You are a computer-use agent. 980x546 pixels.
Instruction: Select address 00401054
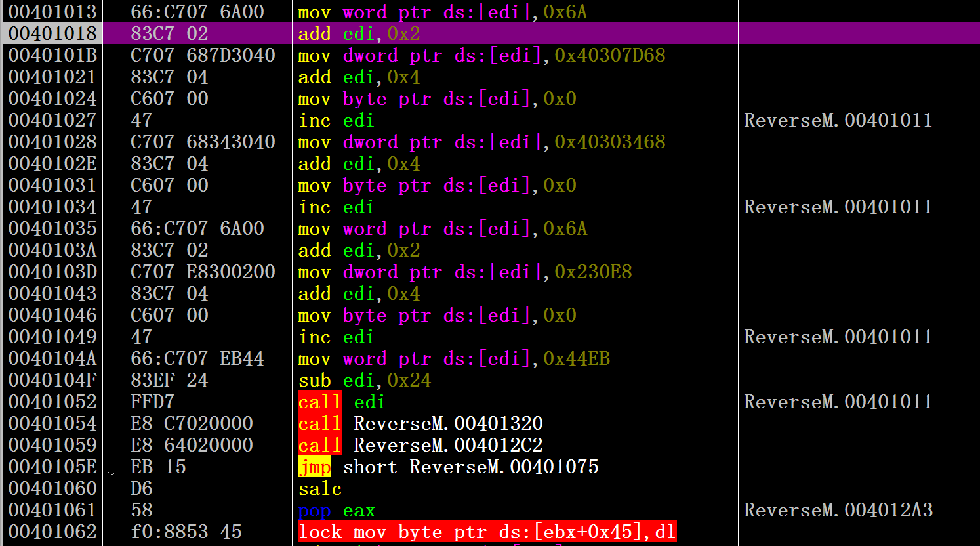[x=52, y=423]
